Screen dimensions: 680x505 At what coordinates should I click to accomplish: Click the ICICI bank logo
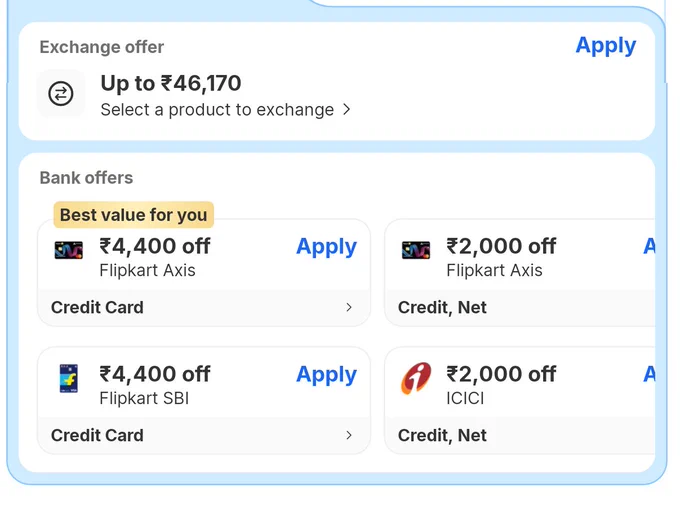[415, 378]
